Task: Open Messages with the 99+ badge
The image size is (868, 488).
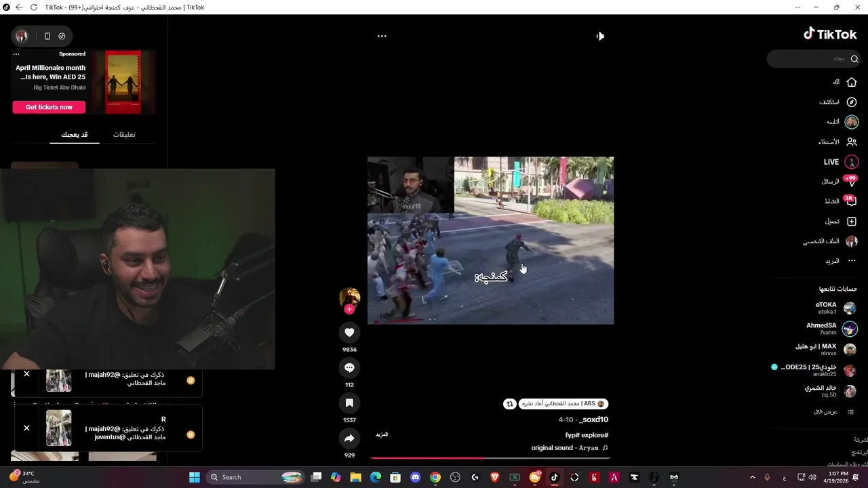Action: tap(840, 182)
